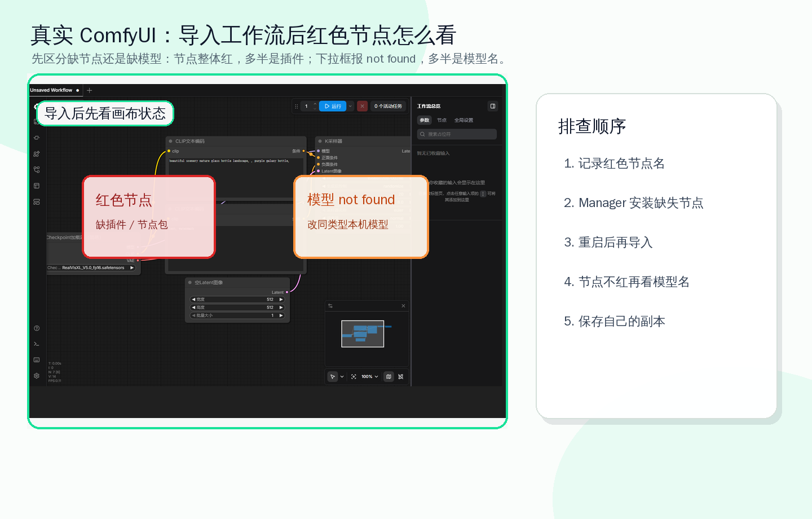Click the checkpoint selector right arrow
812x519 pixels.
click(x=132, y=268)
